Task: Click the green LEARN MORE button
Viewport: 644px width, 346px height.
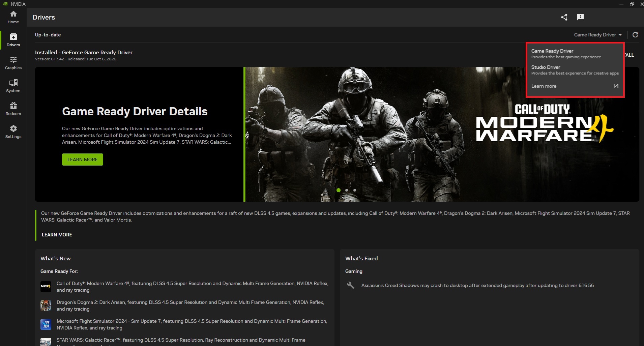Action: pyautogui.click(x=83, y=160)
